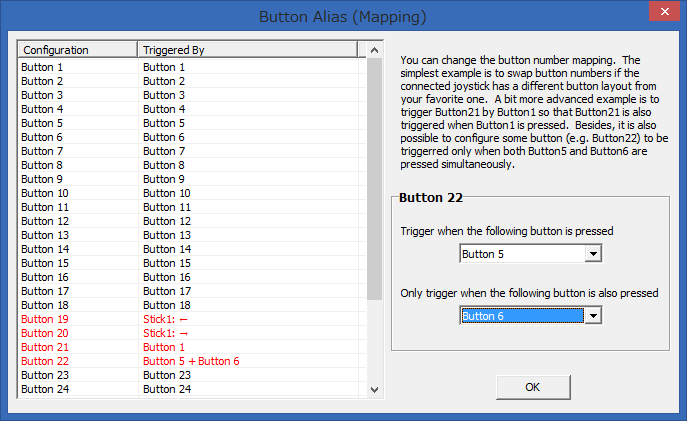Sort by the Configuration column header

coord(78,50)
